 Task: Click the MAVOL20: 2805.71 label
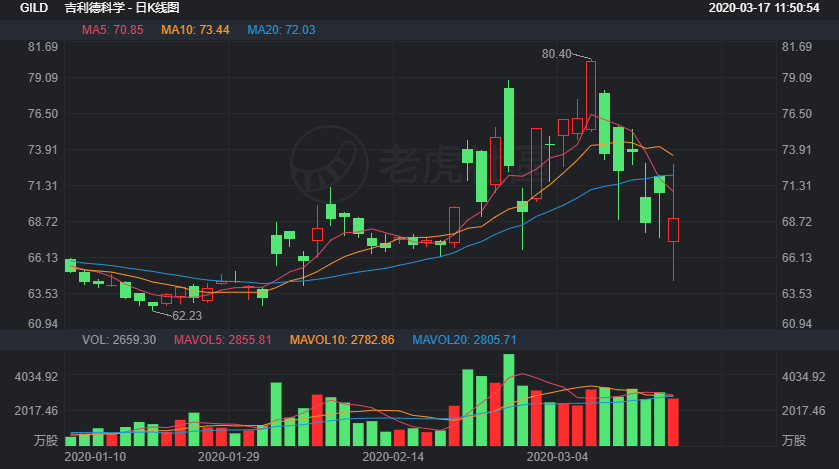pos(464,340)
